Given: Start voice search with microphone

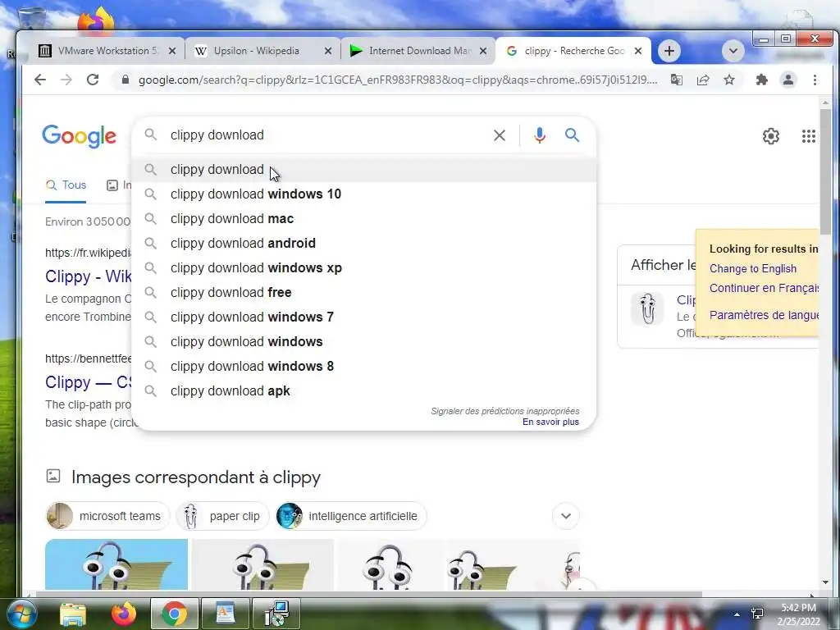Looking at the screenshot, I should coord(540,135).
